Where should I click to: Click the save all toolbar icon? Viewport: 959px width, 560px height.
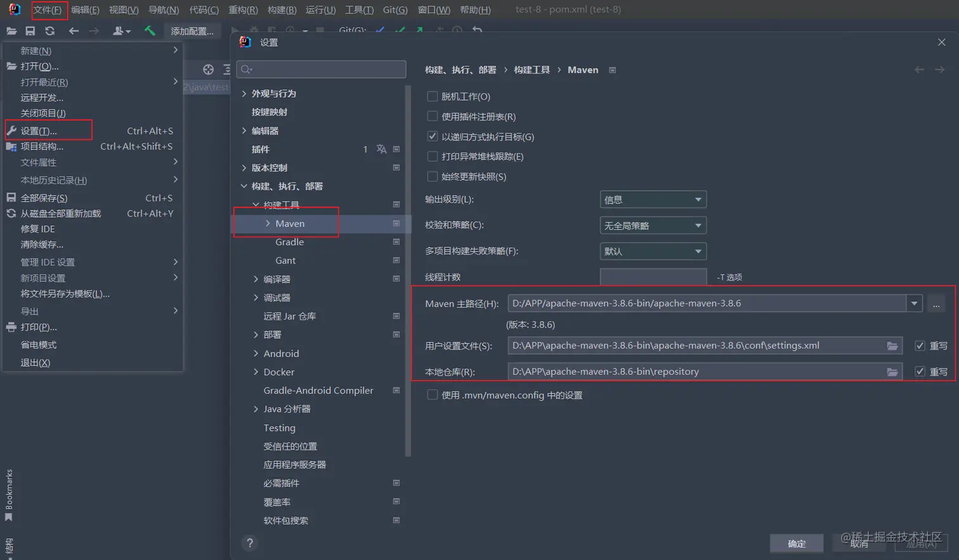[x=30, y=30]
